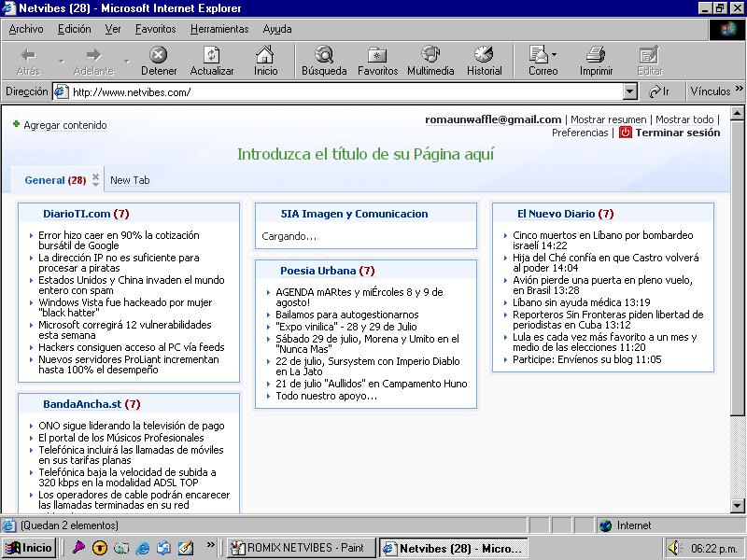Open 'Líbano sin ayuda médica 13:19' headline
Viewport: 747px width, 560px height.
point(581,302)
